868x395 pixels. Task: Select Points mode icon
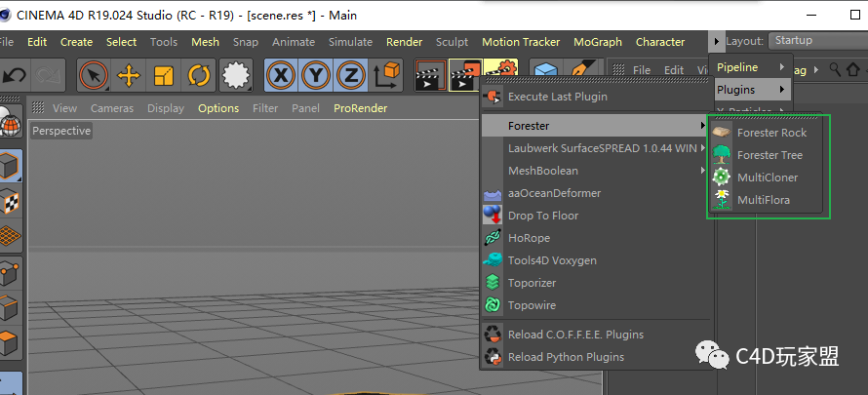pos(10,272)
